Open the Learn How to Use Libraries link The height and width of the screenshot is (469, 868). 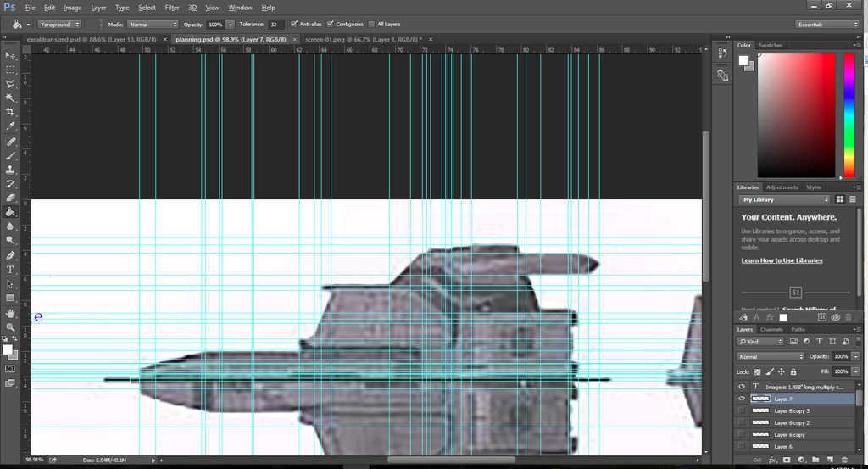pos(782,260)
